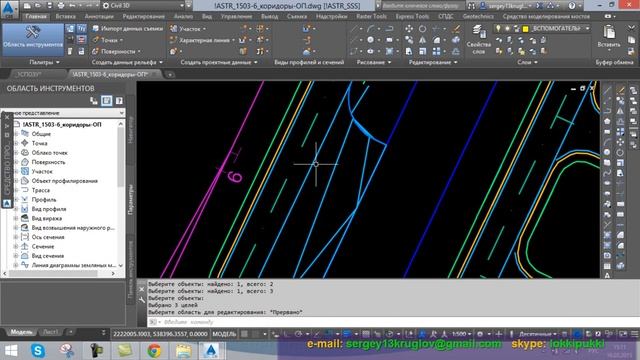The height and width of the screenshot is (360, 640).
Task: Select Трасса in the toolspace tree
Action: pos(41,190)
